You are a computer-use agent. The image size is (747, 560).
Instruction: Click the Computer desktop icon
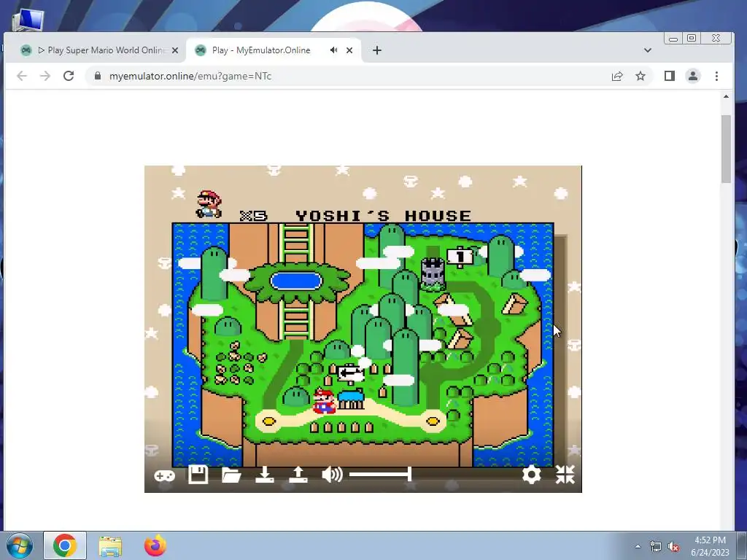click(x=28, y=20)
